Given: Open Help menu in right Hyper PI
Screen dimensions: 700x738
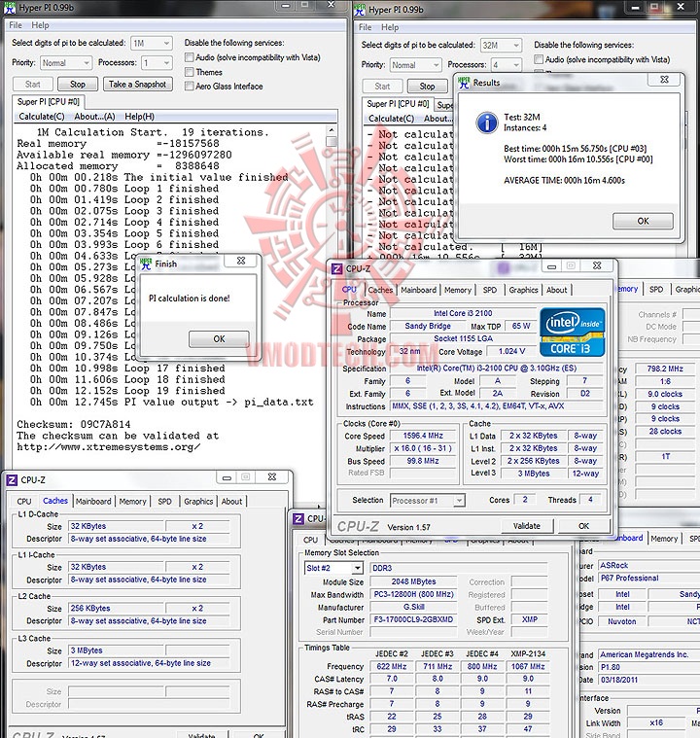Looking at the screenshot, I should [x=390, y=27].
